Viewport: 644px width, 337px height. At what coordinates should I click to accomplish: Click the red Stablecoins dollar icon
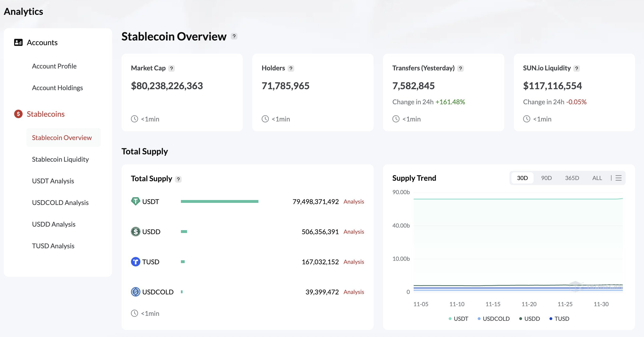[18, 114]
